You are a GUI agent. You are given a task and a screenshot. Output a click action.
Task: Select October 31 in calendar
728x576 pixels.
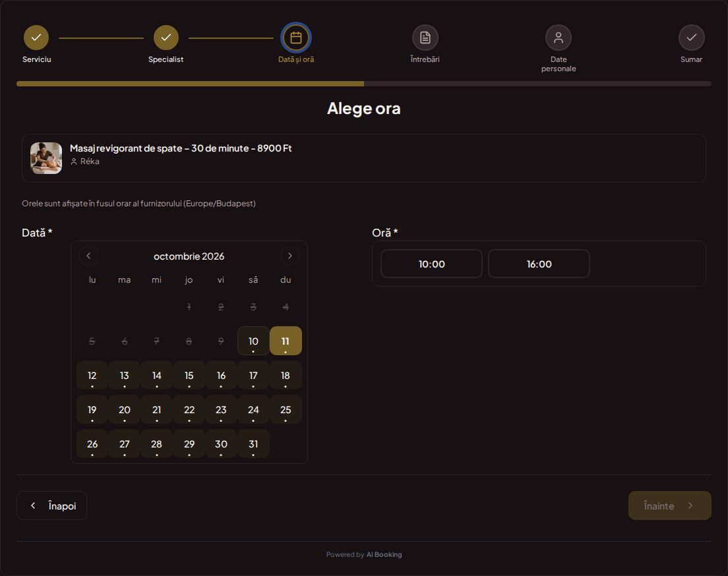point(253,444)
